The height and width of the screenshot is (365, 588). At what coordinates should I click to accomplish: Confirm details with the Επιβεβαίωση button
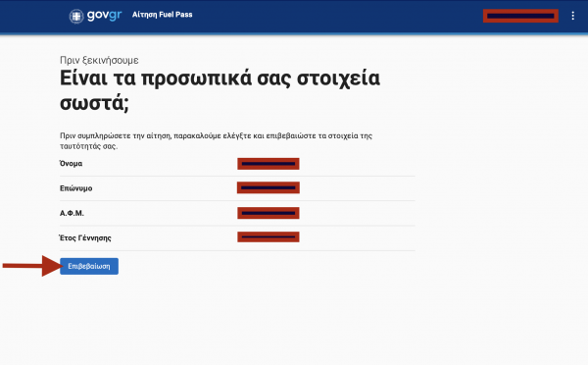point(89,266)
